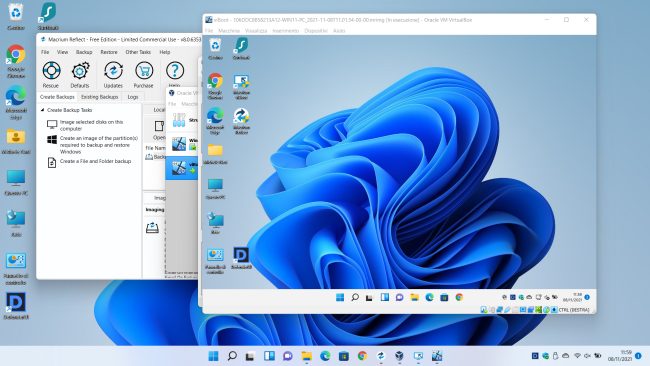Viewport: 650px width, 366px height.
Task: Open Questo PC icon on VM desktop
Action: pos(215,189)
